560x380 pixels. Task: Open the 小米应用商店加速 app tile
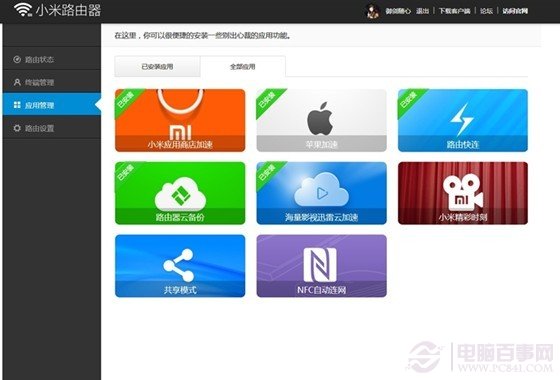(x=180, y=120)
